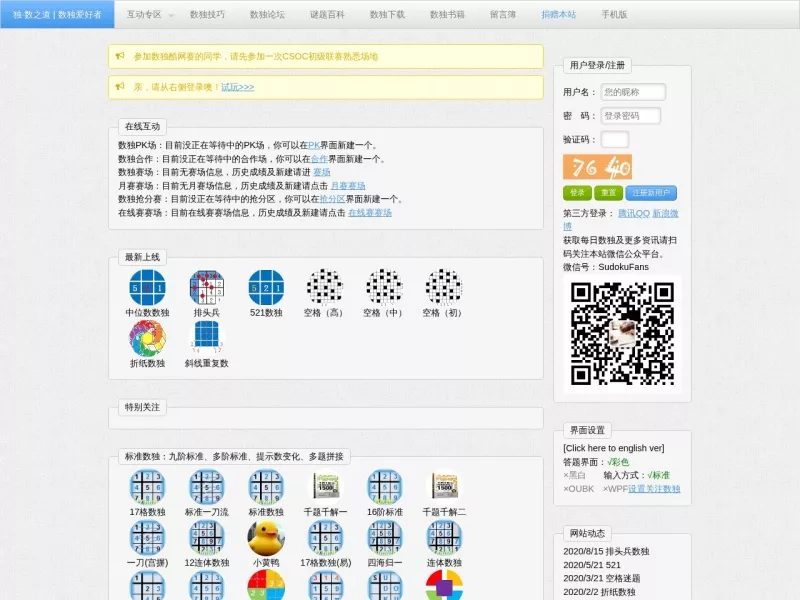This screenshot has height=600, width=800.
Task: Open the 排头兵 puzzle icon
Action: click(207, 287)
